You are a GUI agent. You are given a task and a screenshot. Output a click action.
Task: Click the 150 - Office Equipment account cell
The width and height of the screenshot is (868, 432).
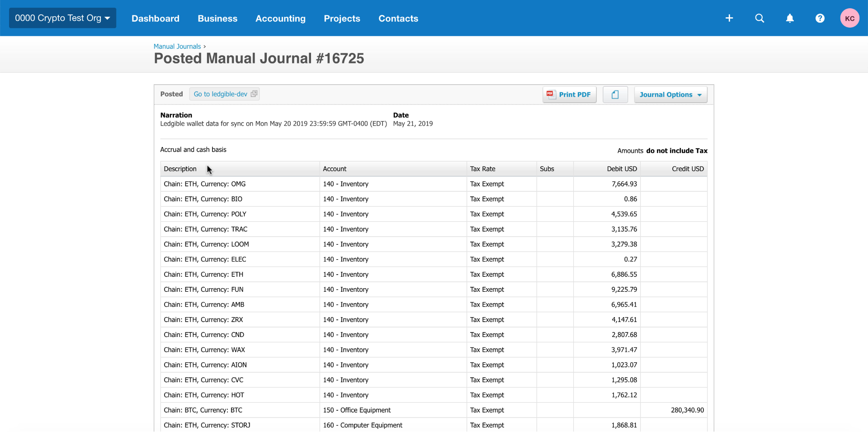click(x=393, y=410)
